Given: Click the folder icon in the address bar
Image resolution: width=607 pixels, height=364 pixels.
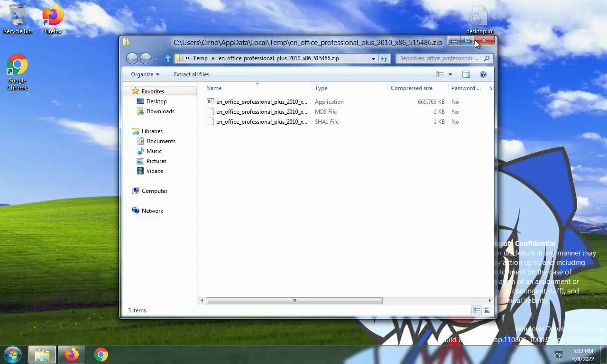Looking at the screenshot, I should click(x=179, y=58).
